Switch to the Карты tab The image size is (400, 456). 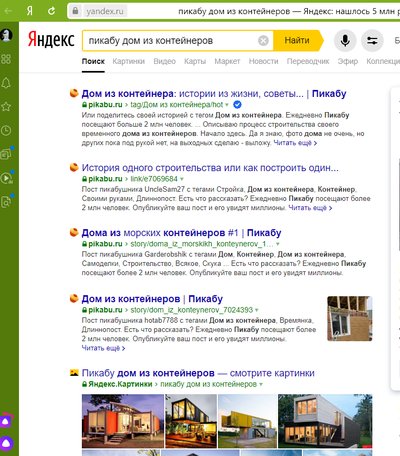tap(195, 61)
